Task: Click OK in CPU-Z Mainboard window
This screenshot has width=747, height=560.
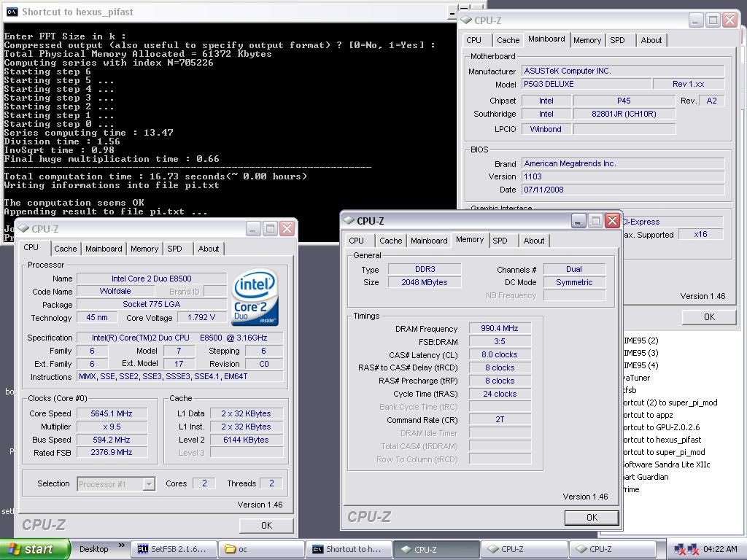Action: pyautogui.click(x=709, y=317)
